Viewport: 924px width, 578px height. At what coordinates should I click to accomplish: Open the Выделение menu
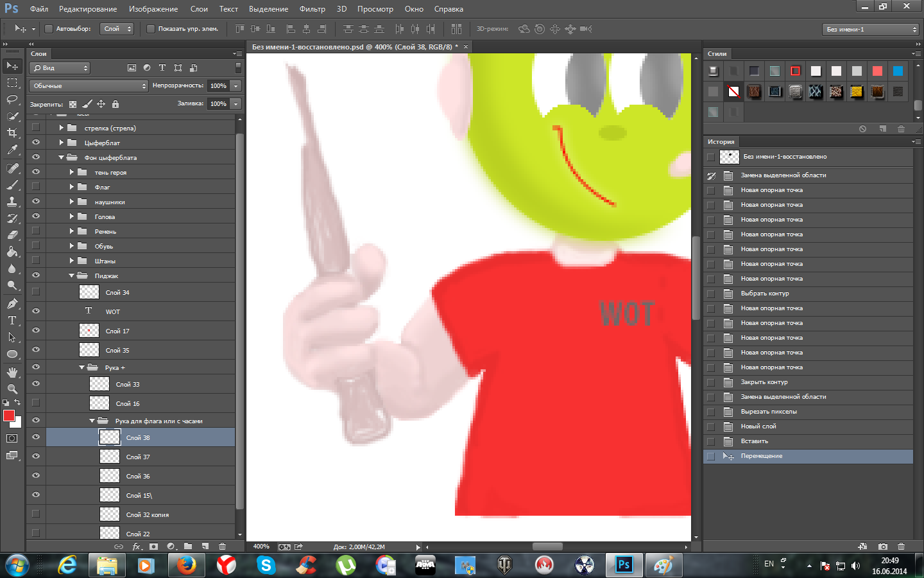click(x=268, y=9)
